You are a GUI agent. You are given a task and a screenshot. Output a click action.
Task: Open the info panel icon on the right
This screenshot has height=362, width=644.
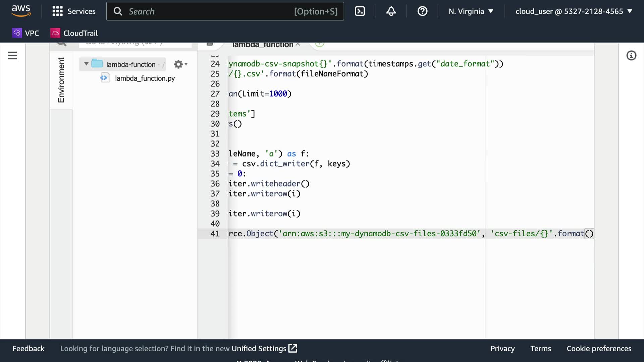coord(631,56)
